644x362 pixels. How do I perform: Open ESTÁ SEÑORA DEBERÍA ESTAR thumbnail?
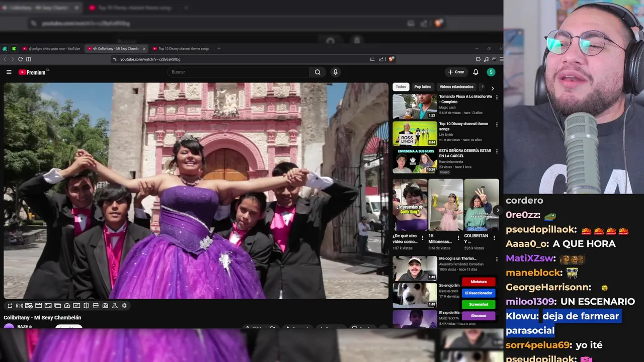click(415, 160)
